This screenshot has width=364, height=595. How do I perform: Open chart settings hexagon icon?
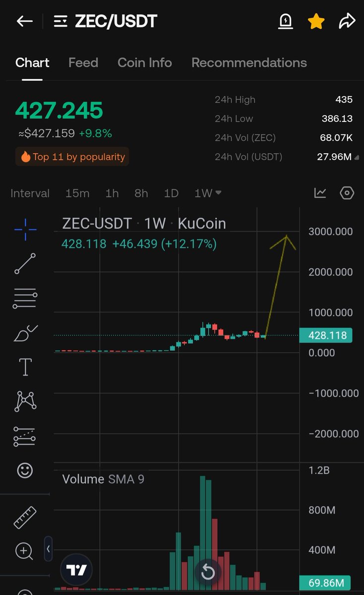pyautogui.click(x=347, y=193)
